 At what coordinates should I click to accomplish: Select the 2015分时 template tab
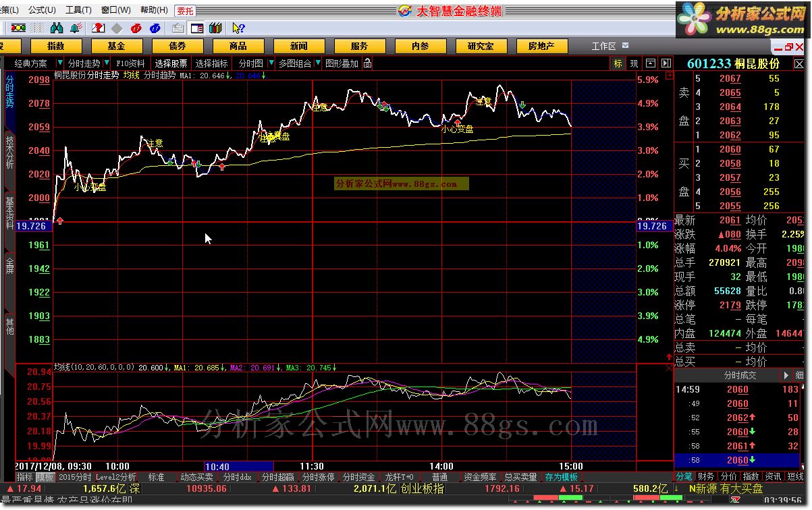click(74, 477)
